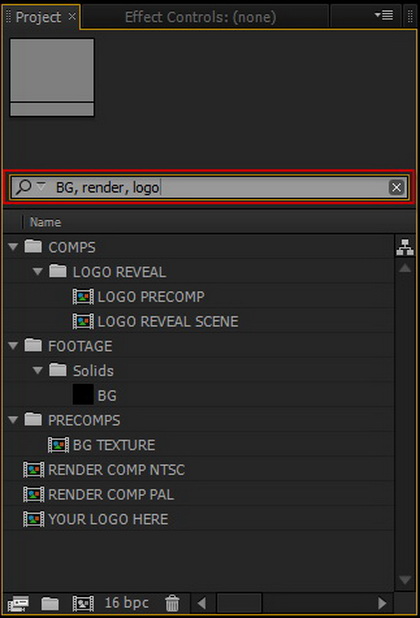
Task: Collapse the COMPS folder
Action: click(13, 247)
